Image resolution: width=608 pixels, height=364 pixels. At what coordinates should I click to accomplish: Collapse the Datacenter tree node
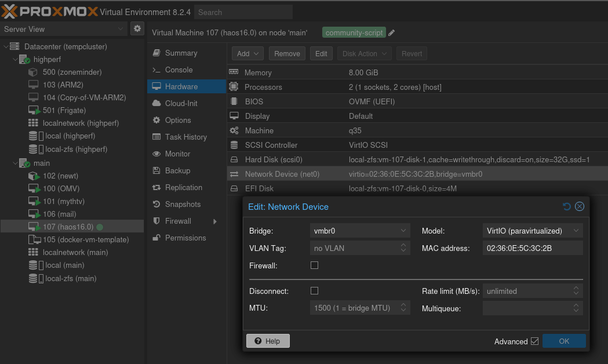6,46
